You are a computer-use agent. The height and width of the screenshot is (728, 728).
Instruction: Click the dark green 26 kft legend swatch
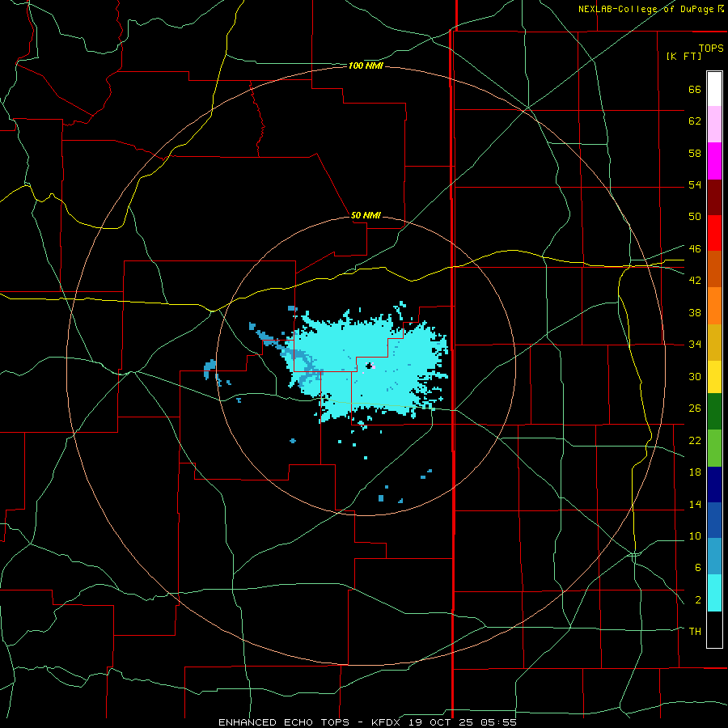714,412
